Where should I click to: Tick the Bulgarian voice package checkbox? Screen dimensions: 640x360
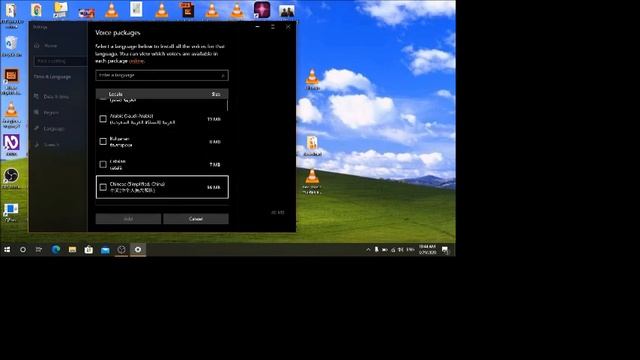103,142
